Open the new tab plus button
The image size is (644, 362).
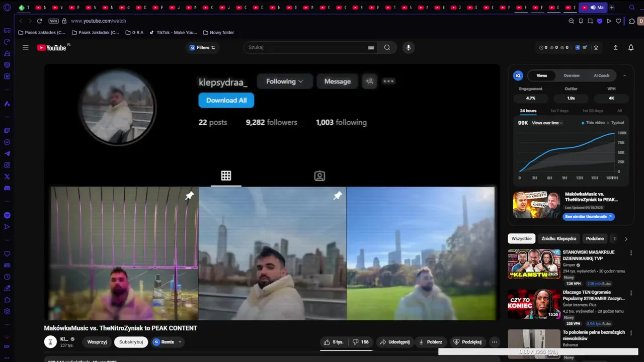612,8
